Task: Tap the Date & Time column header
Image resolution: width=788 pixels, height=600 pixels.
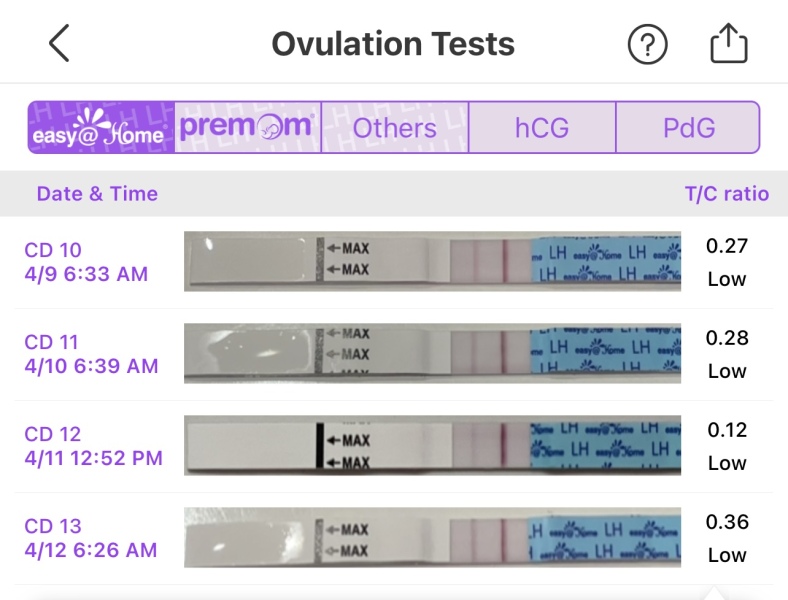Action: [x=97, y=194]
